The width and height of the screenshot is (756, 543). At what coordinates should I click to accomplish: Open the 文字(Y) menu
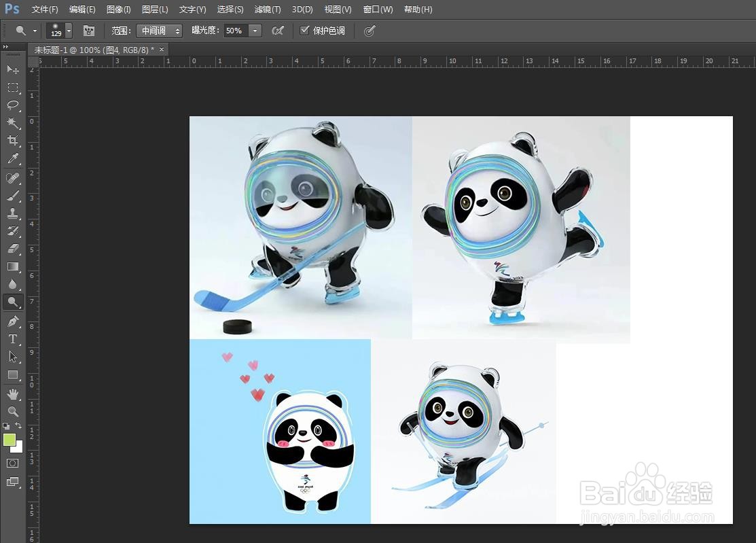point(192,9)
